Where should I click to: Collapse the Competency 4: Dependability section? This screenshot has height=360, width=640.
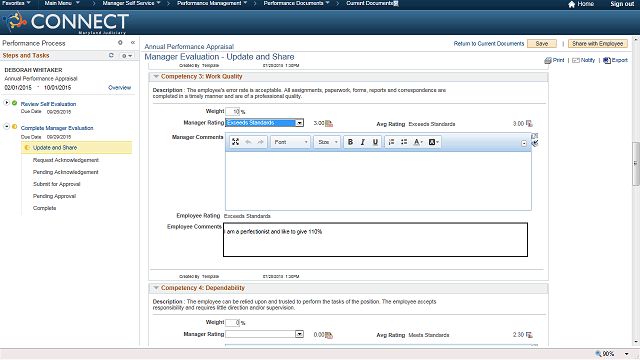(156, 288)
